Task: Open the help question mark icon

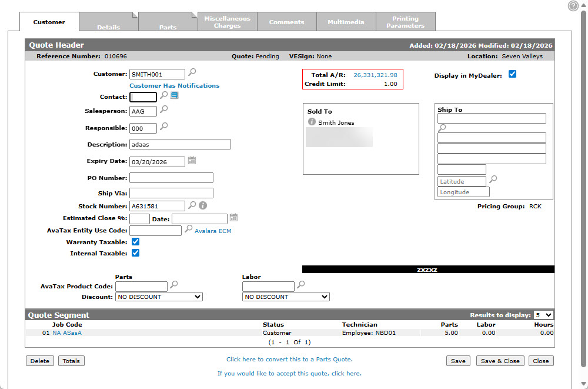Action: [573, 6]
